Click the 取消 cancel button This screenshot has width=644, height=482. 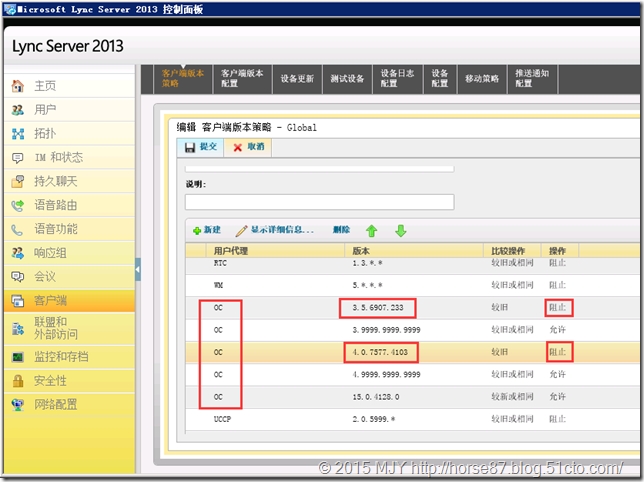point(248,147)
